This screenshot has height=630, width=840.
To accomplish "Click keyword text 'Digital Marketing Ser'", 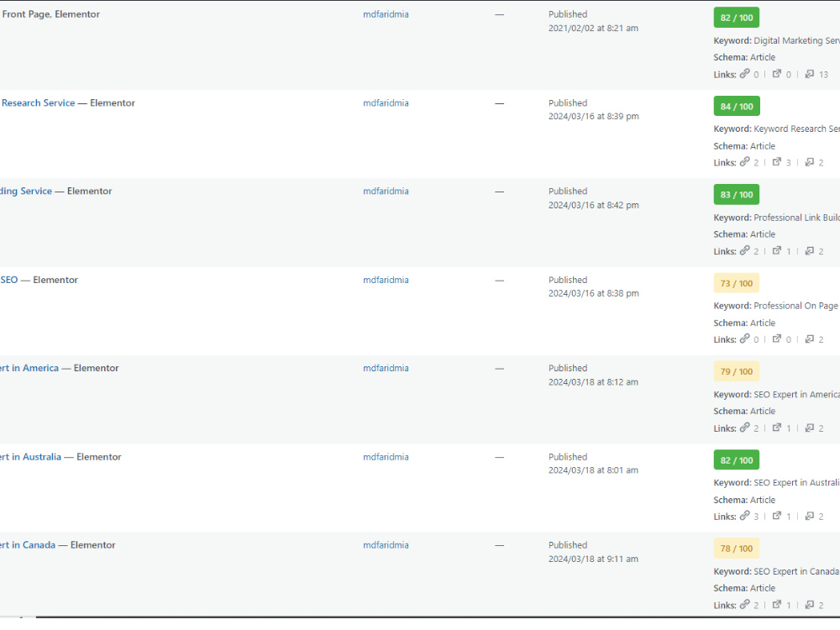I will click(796, 40).
